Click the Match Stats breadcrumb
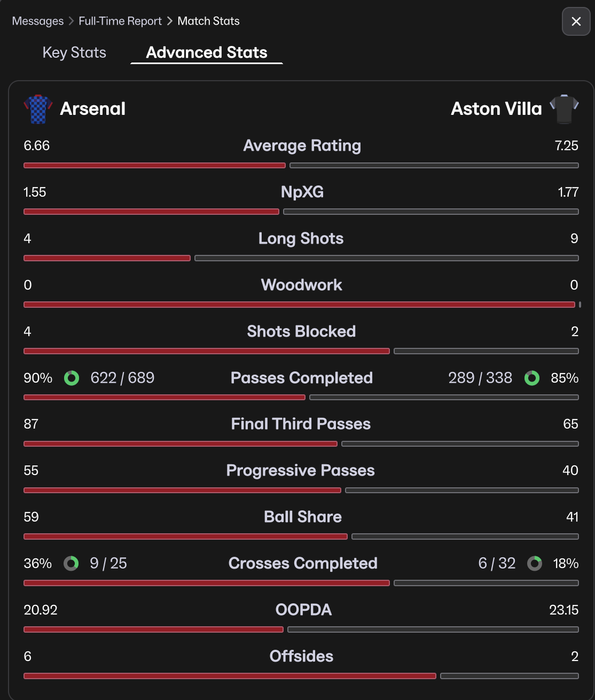Image resolution: width=595 pixels, height=700 pixels. click(208, 21)
